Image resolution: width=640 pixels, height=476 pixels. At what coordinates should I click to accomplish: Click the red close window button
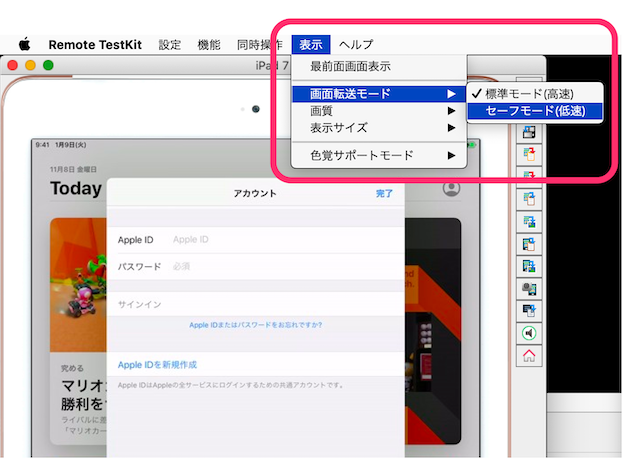(x=13, y=65)
